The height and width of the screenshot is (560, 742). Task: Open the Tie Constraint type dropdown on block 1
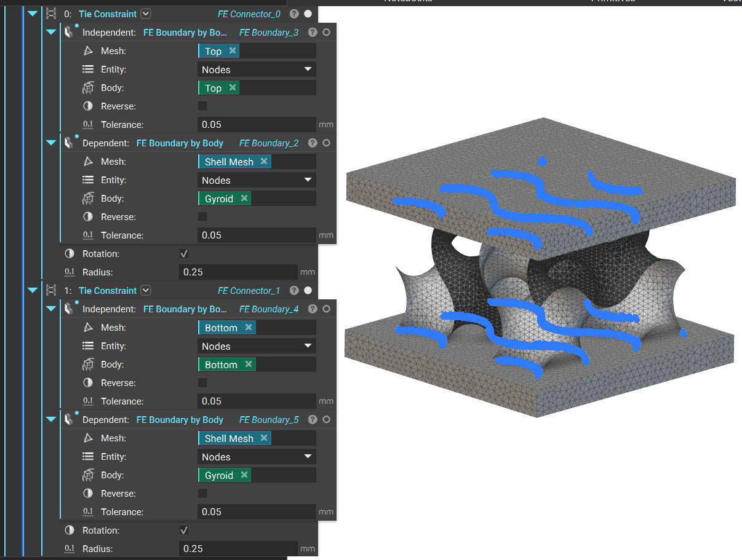[x=145, y=290]
